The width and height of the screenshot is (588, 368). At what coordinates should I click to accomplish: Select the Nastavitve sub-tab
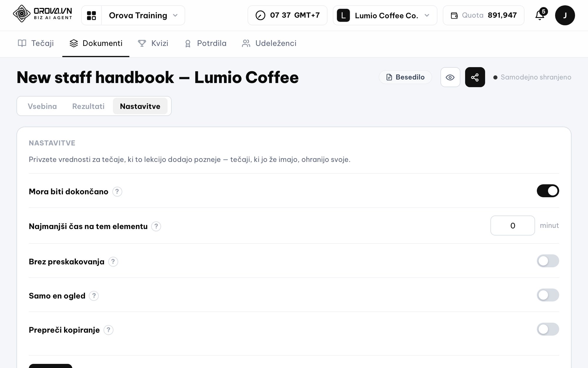(x=140, y=106)
